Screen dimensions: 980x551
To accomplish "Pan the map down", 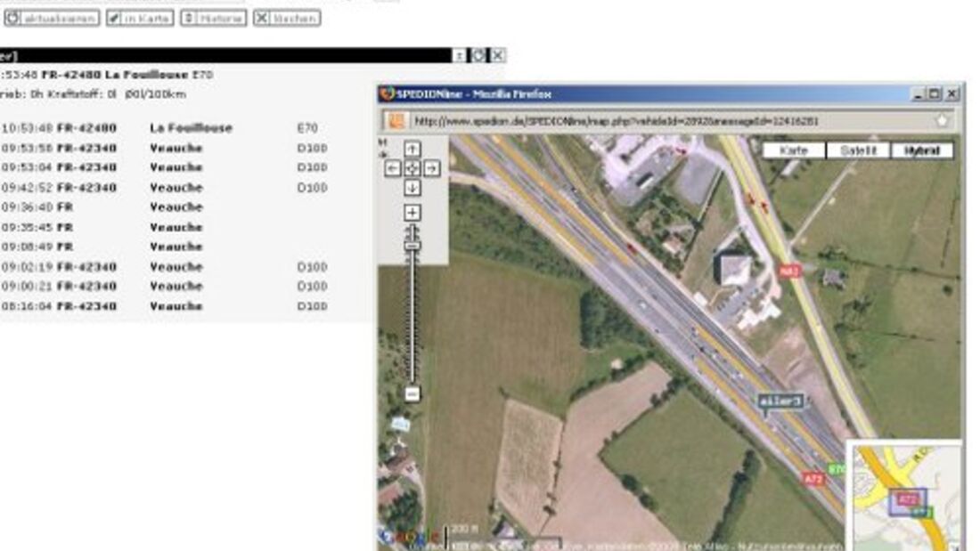I will (412, 188).
